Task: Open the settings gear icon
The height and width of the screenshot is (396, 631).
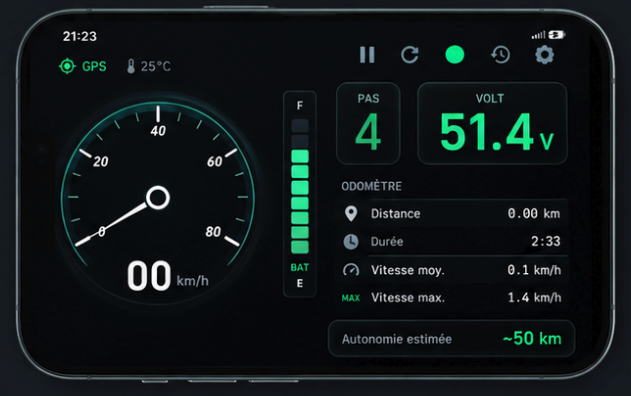Action: pyautogui.click(x=544, y=55)
